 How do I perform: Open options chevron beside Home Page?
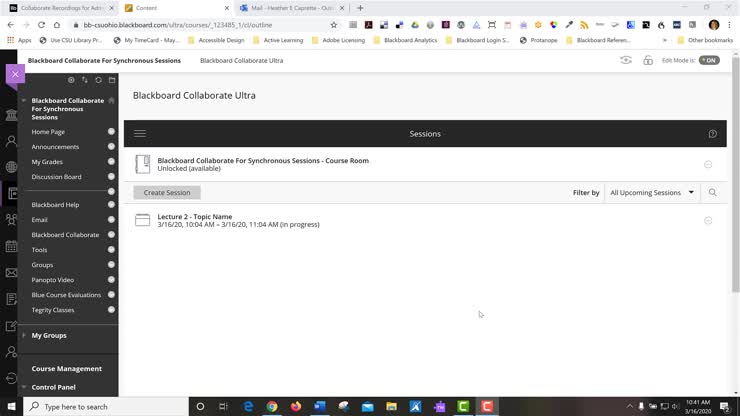(x=111, y=132)
